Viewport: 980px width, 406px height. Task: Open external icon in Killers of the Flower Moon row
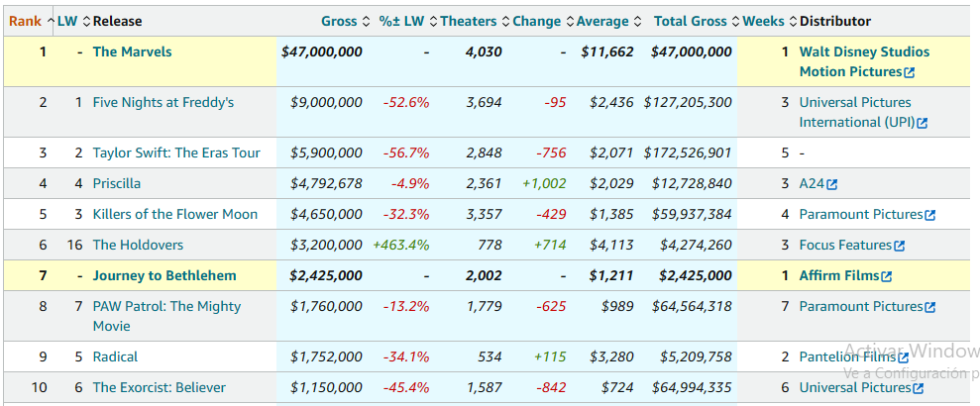tap(929, 215)
